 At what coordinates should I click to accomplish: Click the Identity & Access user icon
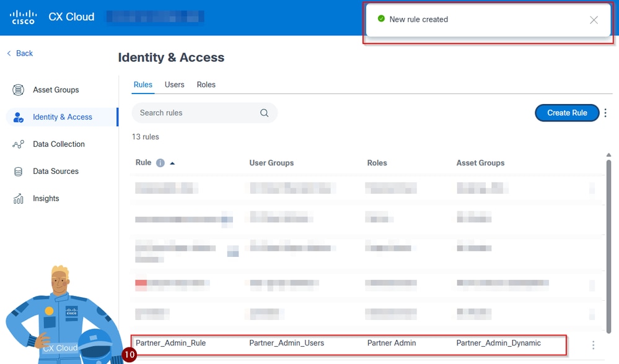click(18, 117)
